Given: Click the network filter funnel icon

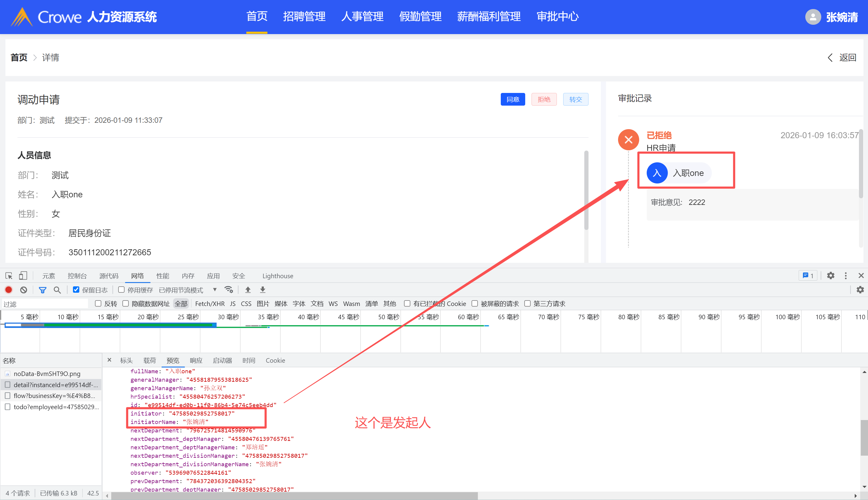Looking at the screenshot, I should 43,290.
